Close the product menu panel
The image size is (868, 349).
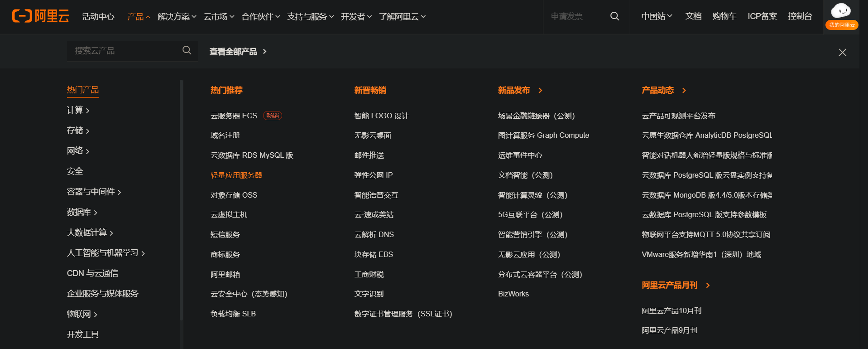click(x=842, y=53)
